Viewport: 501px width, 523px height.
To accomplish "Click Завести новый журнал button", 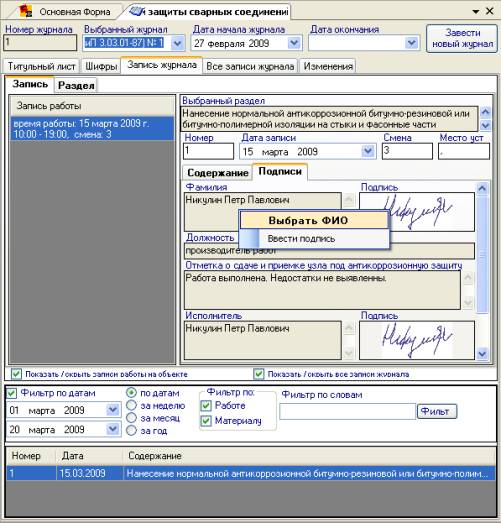I will click(462, 38).
